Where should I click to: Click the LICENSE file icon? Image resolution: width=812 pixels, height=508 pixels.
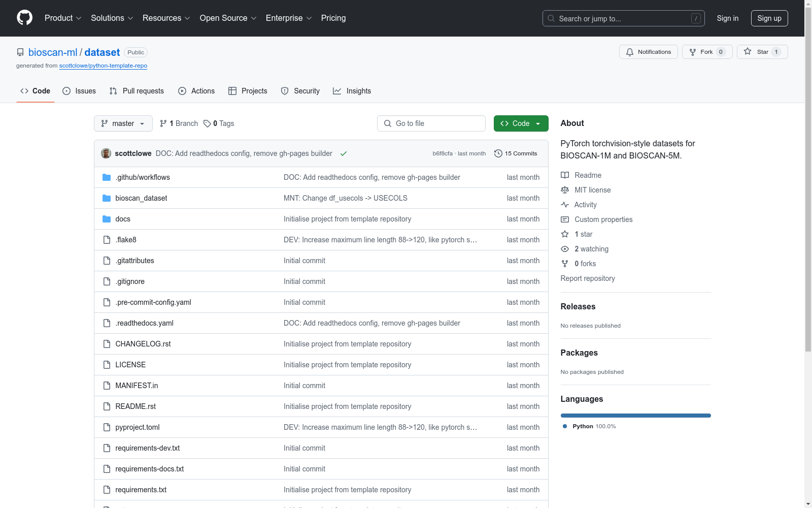(x=107, y=365)
